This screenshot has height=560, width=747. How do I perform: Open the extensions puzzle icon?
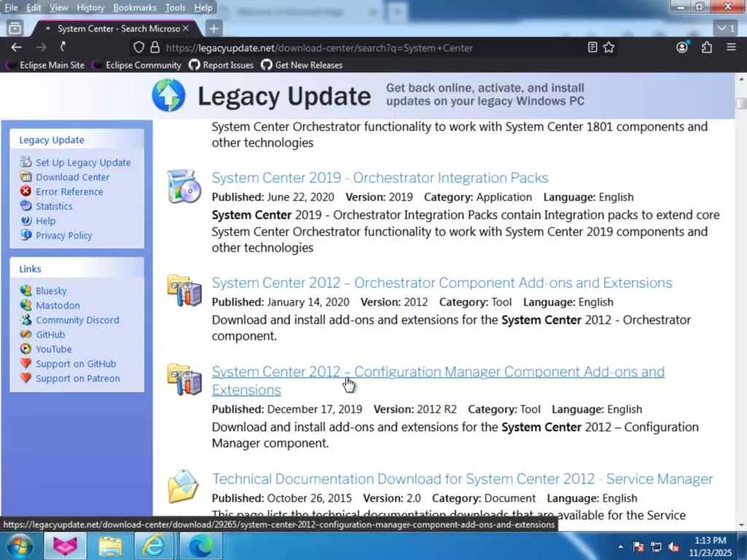click(707, 47)
